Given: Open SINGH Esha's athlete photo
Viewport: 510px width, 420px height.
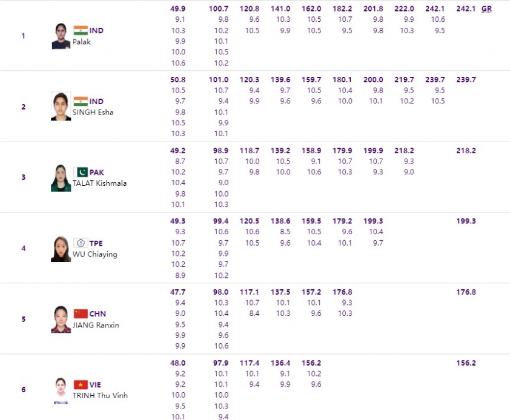Looking at the screenshot, I should coord(61,107).
